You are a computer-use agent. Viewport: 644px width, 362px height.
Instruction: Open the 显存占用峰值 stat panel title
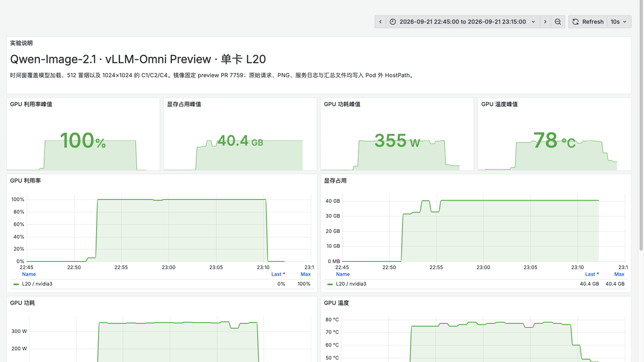click(184, 104)
